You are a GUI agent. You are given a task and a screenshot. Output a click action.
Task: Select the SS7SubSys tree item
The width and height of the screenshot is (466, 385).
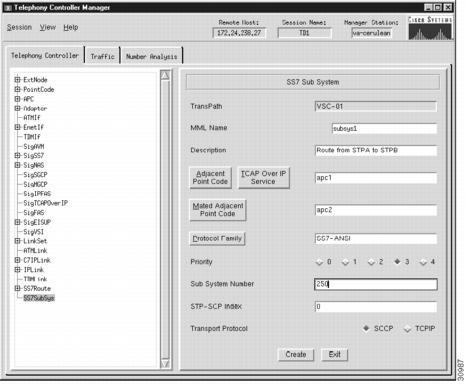(x=39, y=298)
